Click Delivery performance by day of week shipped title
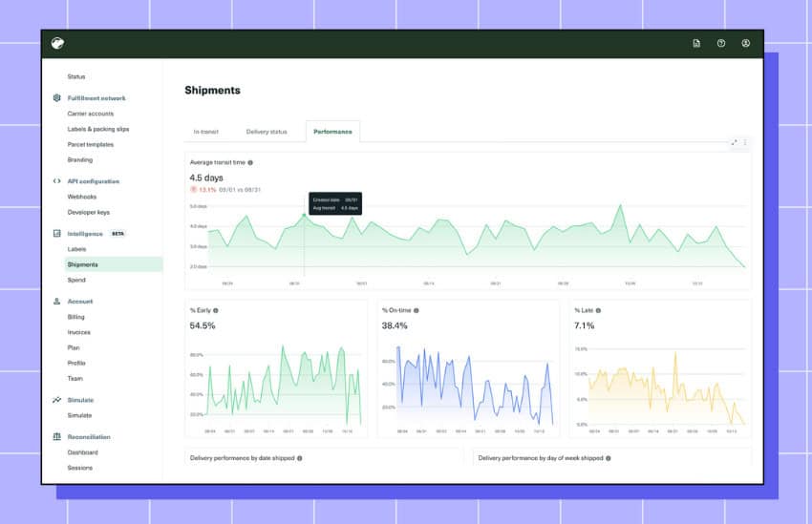Screen dimensions: 812x524 click(x=541, y=458)
